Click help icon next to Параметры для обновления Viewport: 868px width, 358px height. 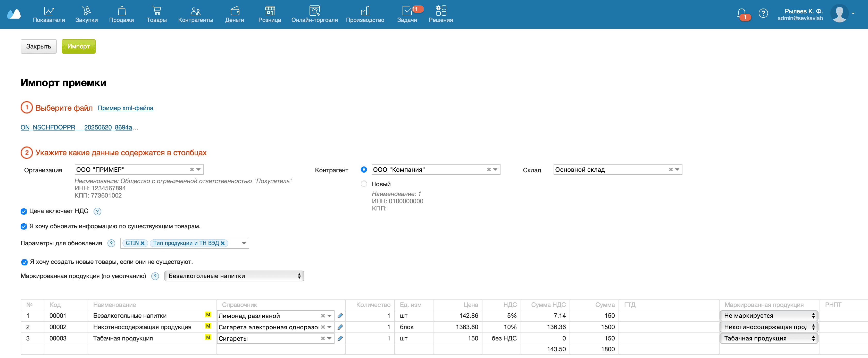coord(111,243)
